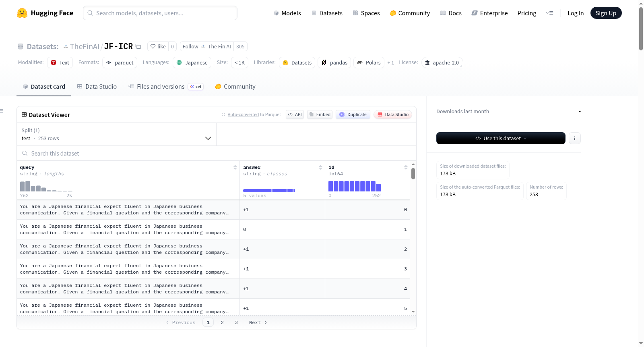Open the three-dot options next to Use this dataset
Viewport: 644px width, 347px height.
pyautogui.click(x=574, y=138)
